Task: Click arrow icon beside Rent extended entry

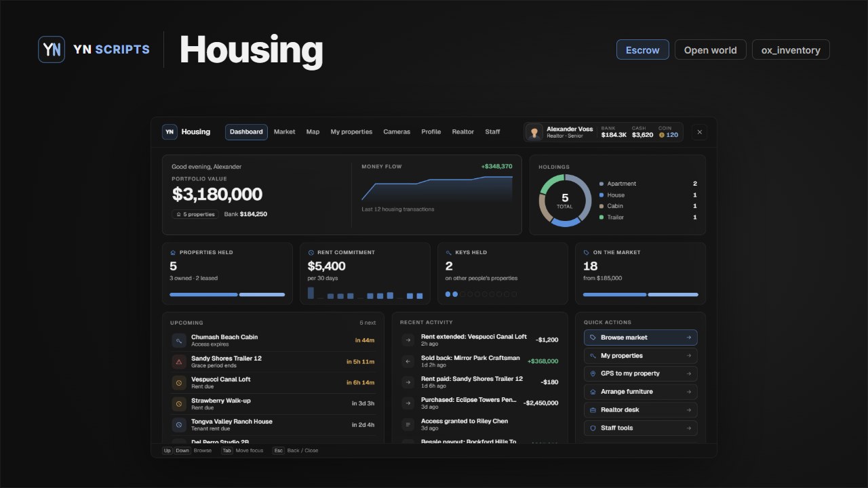Action: click(x=408, y=340)
